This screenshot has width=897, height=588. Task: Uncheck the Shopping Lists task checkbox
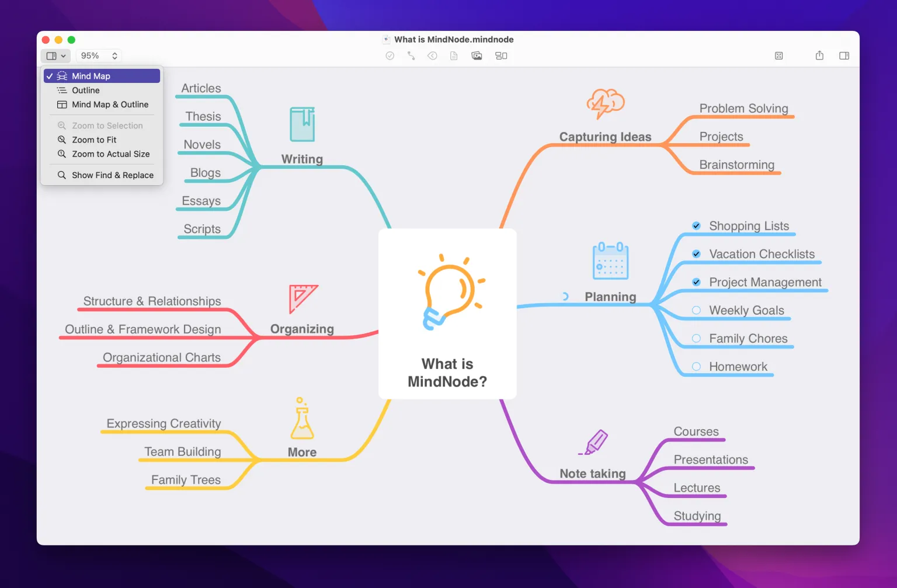(x=696, y=225)
